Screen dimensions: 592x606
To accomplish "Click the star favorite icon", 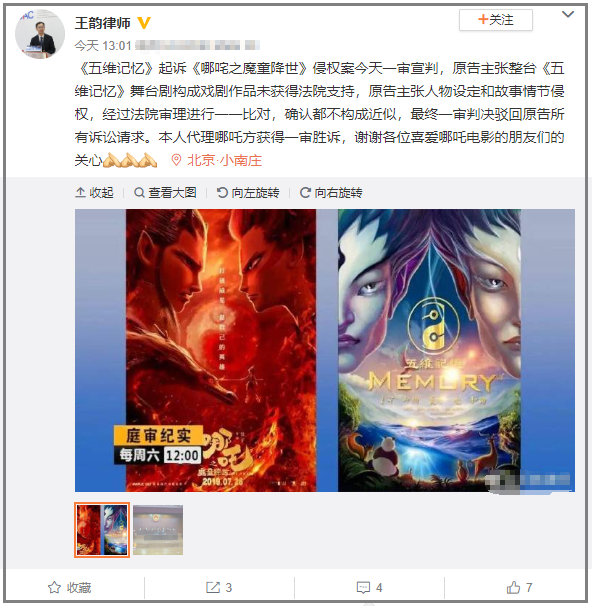I will [54, 587].
